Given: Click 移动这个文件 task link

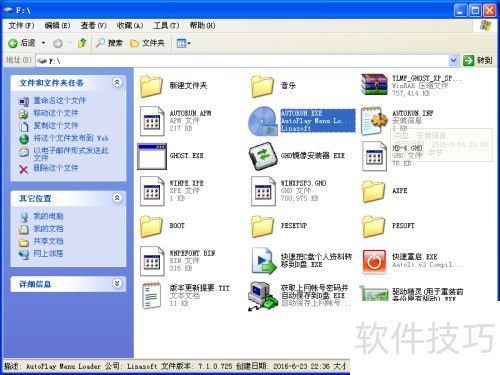Looking at the screenshot, I should coord(56,113).
